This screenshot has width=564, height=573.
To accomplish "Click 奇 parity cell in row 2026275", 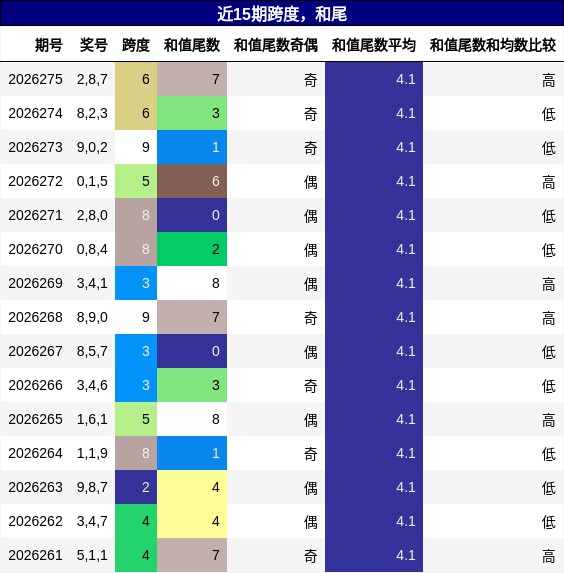I will pyautogui.click(x=276, y=79).
